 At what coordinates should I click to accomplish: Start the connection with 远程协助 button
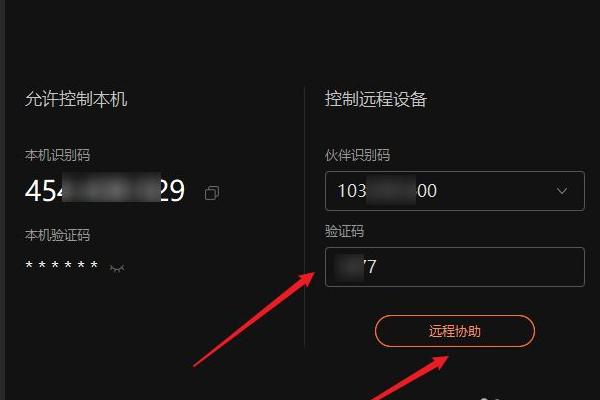[x=455, y=331]
